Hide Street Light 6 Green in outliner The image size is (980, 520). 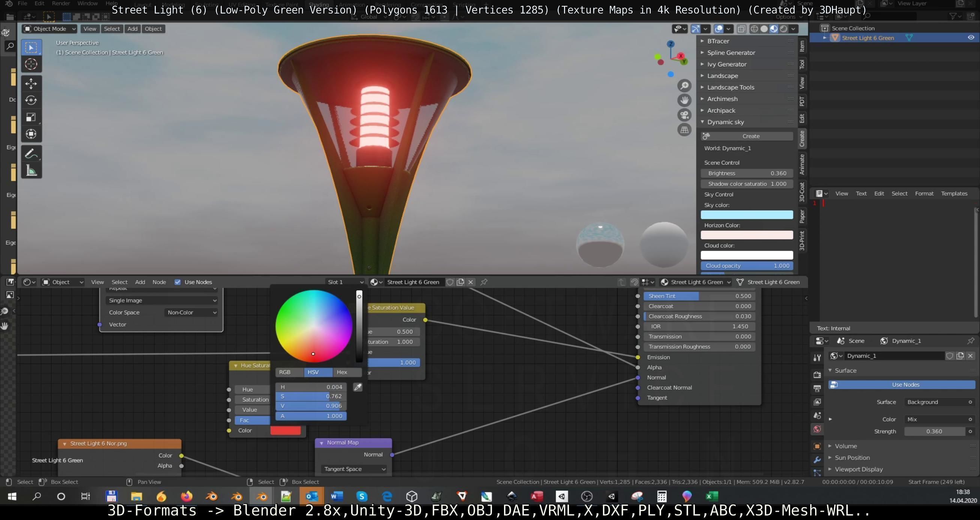(x=971, y=38)
